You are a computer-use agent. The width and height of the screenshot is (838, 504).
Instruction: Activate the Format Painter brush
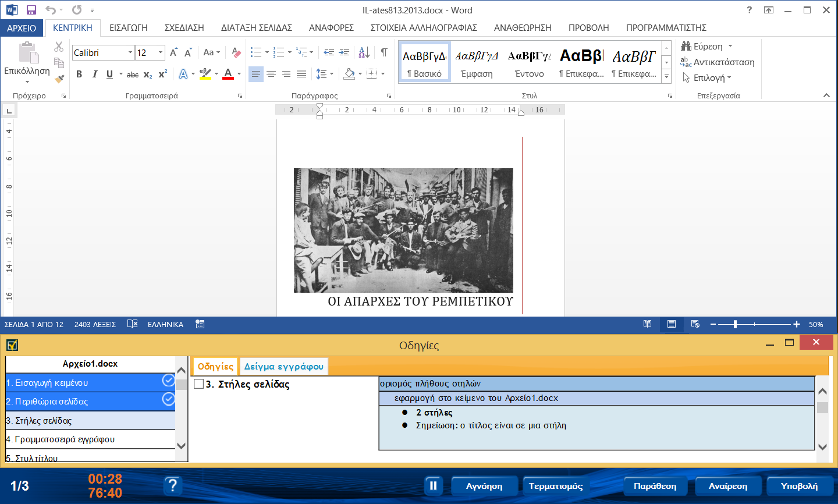tap(59, 79)
